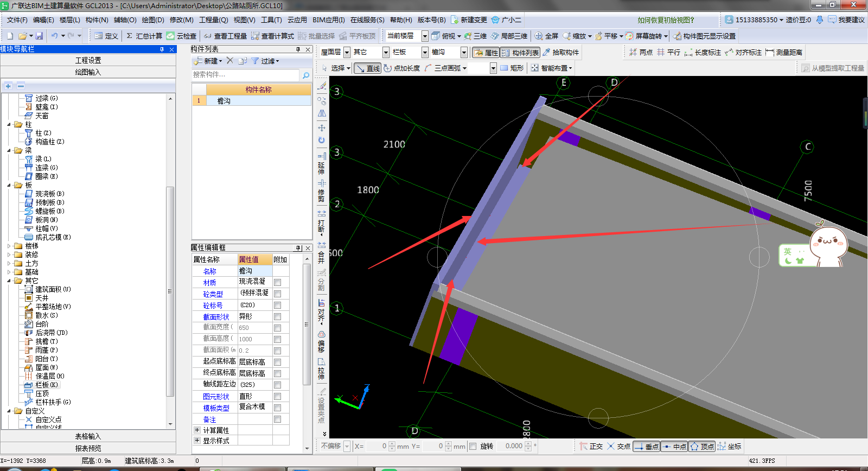Click the 新建变更 button

[x=469, y=20]
